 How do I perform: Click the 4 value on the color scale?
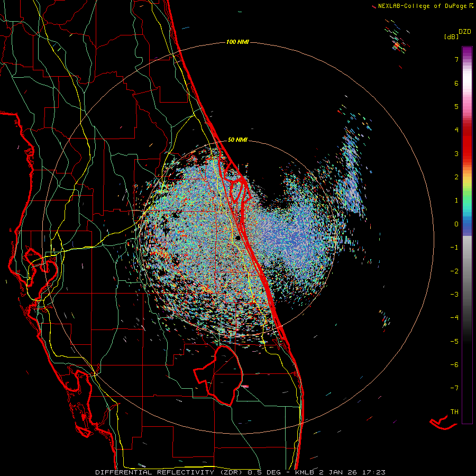coord(456,130)
